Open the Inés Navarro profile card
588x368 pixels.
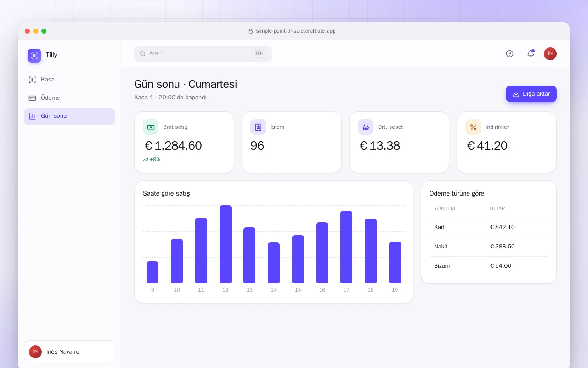point(69,352)
